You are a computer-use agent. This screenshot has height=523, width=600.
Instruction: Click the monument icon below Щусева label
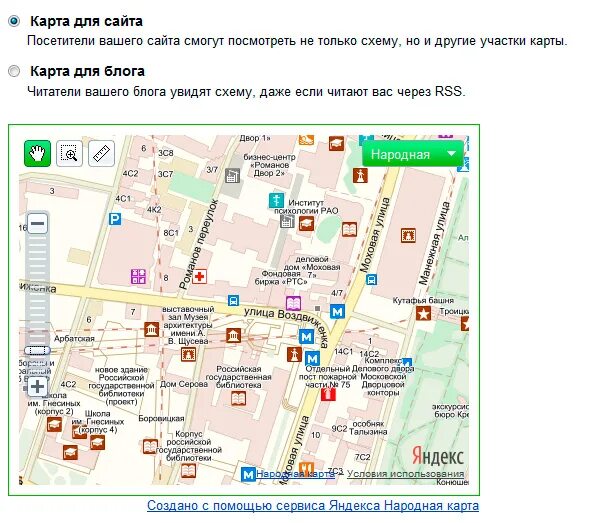[188, 354]
